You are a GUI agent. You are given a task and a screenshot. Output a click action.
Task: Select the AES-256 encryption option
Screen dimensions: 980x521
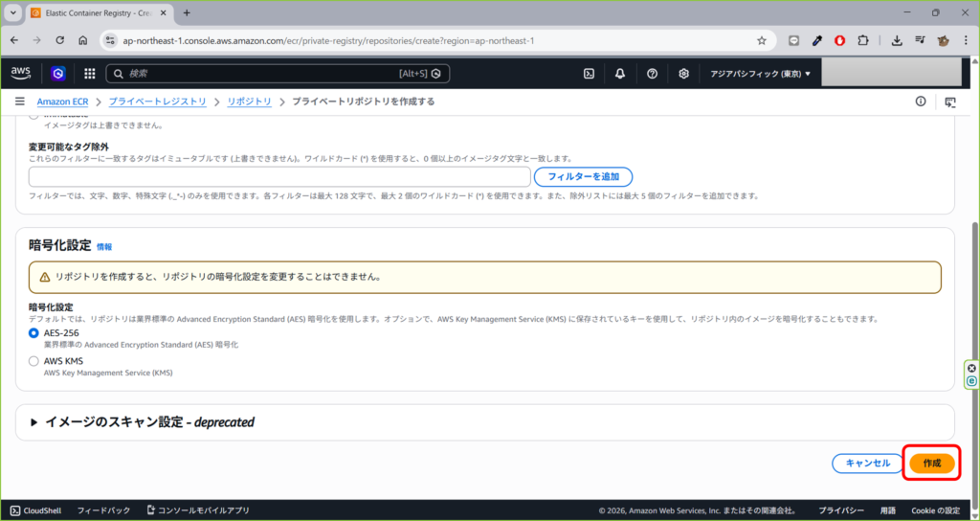pos(34,332)
